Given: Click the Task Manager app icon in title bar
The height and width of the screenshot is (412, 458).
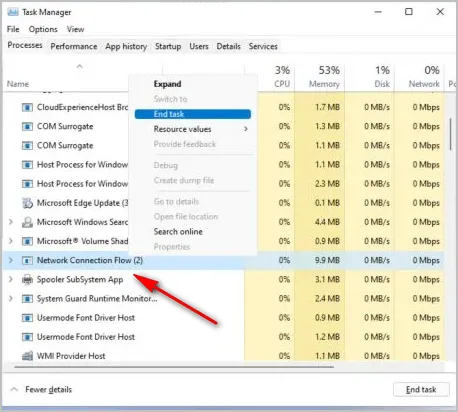Looking at the screenshot, I should coord(13,12).
